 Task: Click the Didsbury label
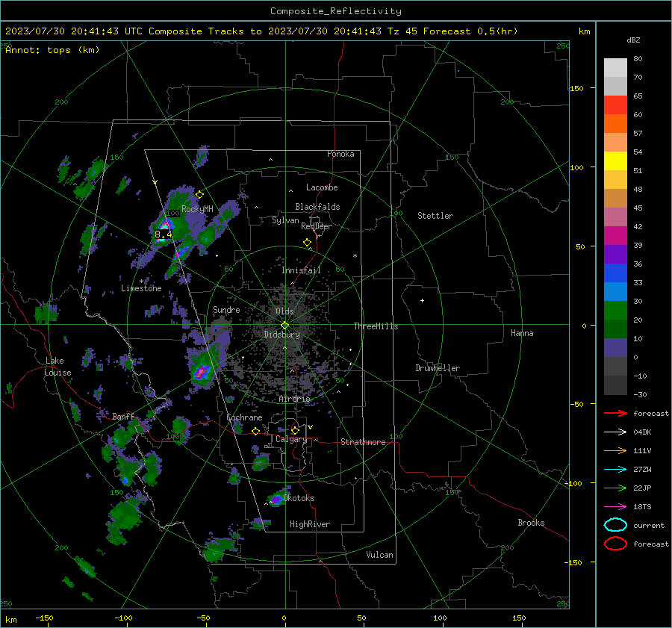[281, 335]
